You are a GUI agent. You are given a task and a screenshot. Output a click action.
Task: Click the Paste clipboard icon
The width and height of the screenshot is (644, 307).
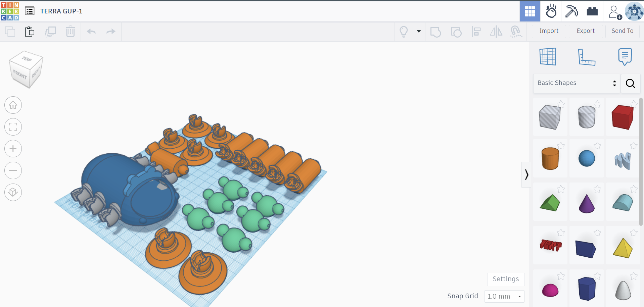pyautogui.click(x=30, y=32)
